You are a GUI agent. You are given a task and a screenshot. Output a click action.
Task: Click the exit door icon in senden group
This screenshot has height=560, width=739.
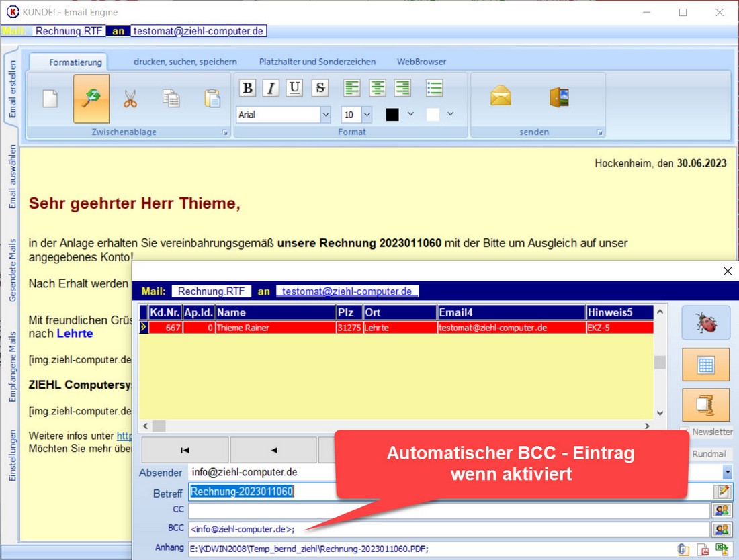point(559,97)
